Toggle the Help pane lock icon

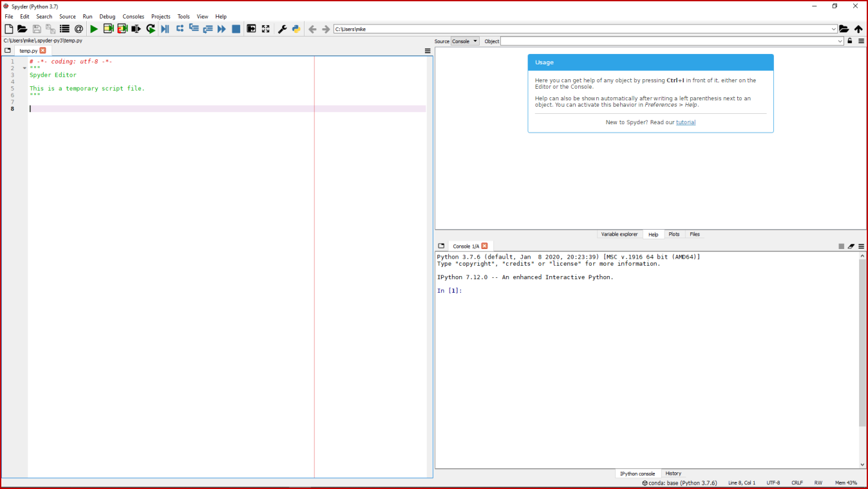[x=850, y=41]
